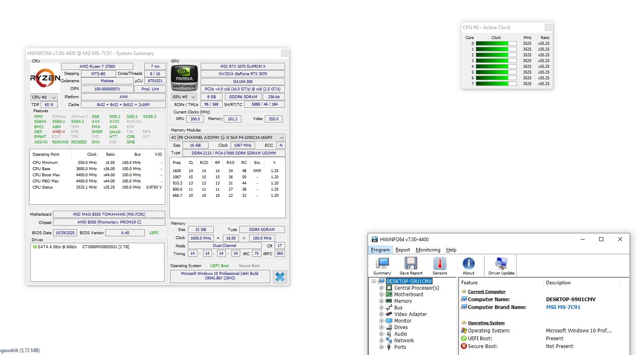Viewport: 644px width, 355px height.
Task: Click the MSI MS-7C91 brand name link
Action: pos(563,307)
